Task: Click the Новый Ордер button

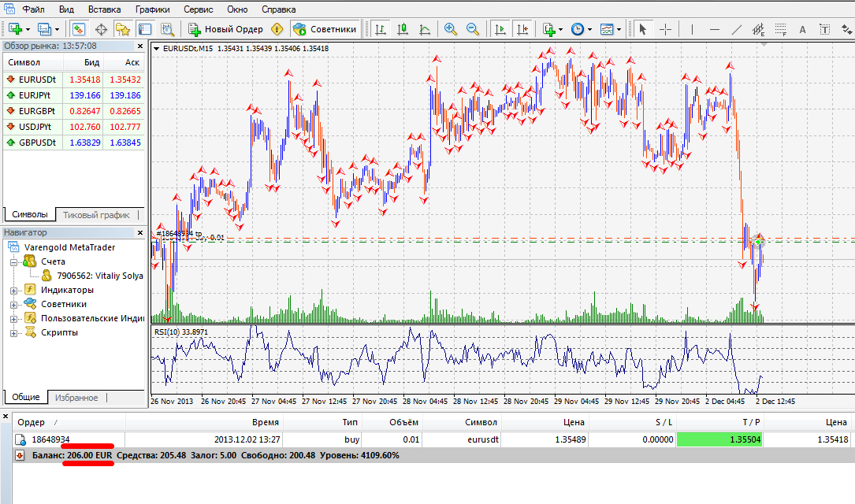Action: pyautogui.click(x=225, y=29)
